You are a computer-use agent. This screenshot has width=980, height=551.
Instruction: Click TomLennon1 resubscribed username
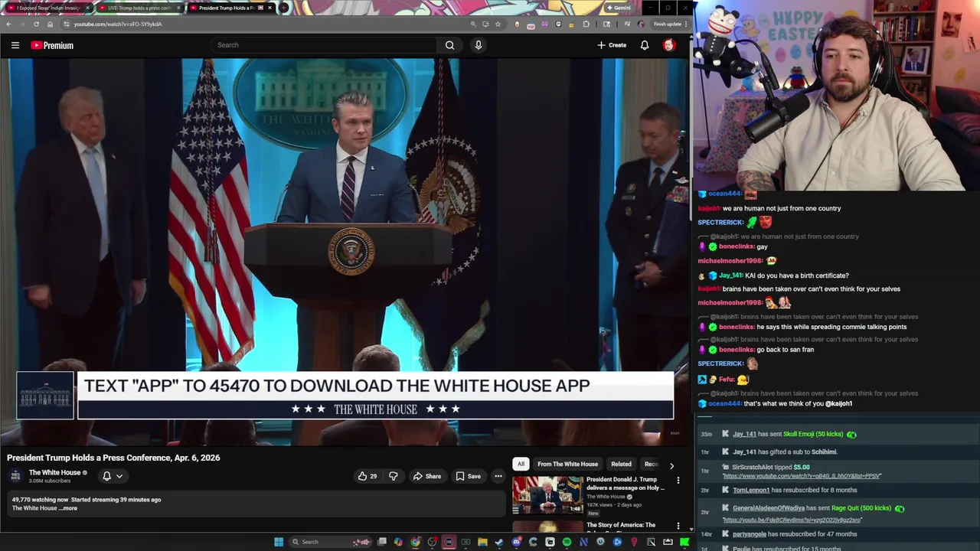tap(751, 490)
